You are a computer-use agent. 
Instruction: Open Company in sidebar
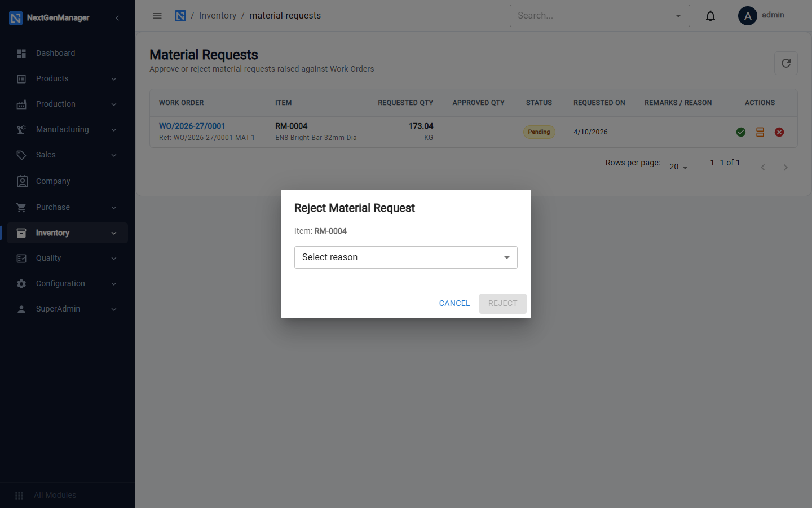67,181
